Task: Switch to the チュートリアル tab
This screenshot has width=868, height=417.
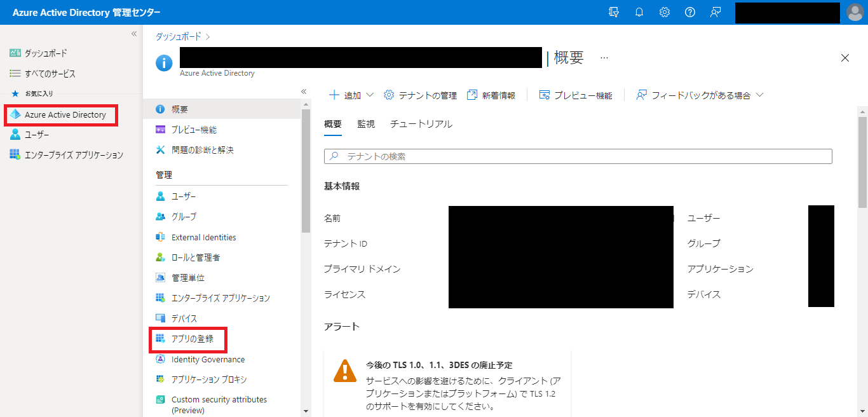Action: click(421, 124)
